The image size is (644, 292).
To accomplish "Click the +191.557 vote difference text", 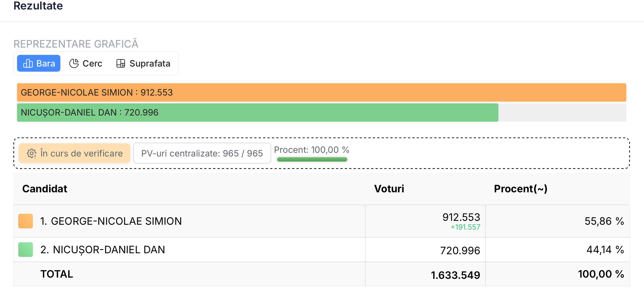I will 465,227.
